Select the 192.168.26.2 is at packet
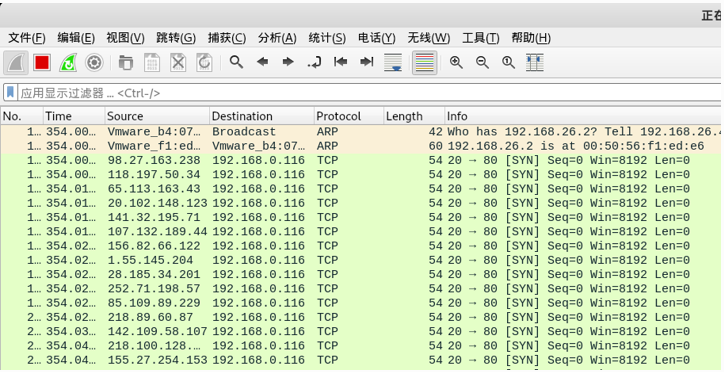 point(361,146)
